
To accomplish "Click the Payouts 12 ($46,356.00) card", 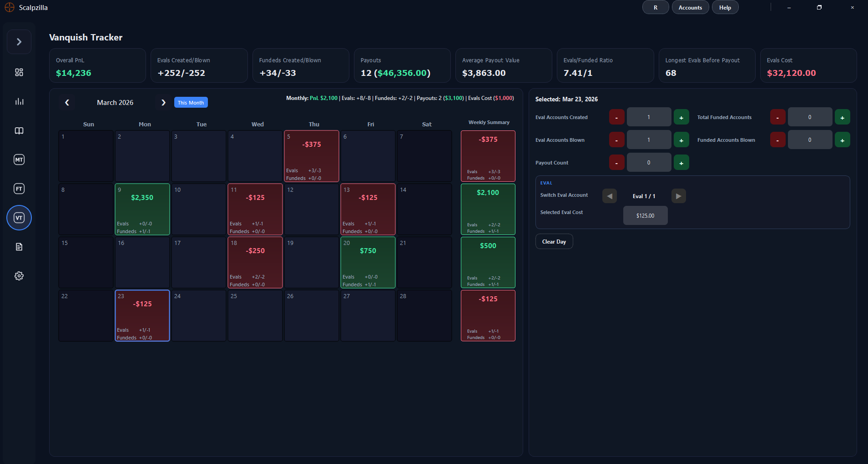I will point(402,66).
